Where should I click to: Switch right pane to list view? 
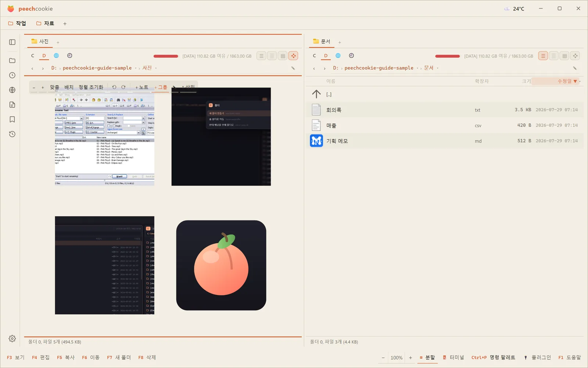(543, 56)
